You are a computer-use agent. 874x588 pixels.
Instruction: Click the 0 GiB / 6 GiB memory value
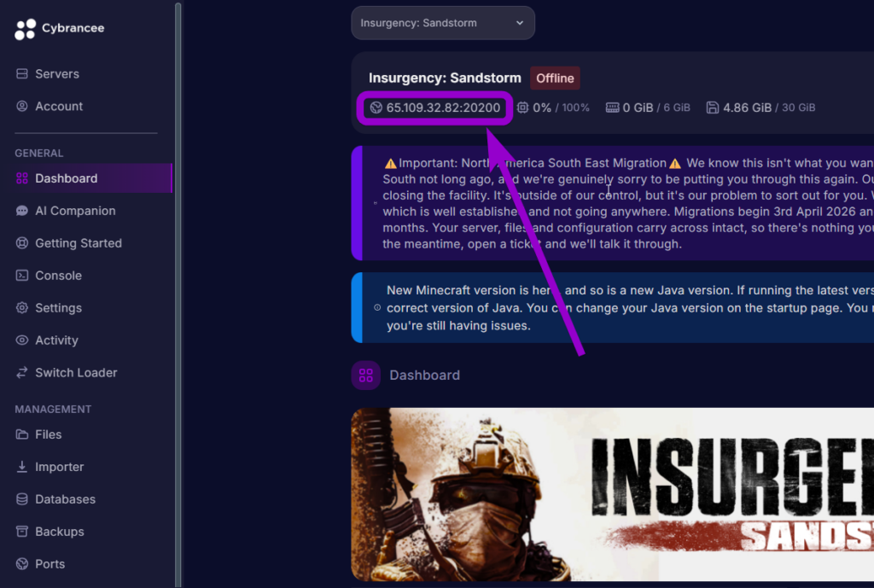point(656,108)
